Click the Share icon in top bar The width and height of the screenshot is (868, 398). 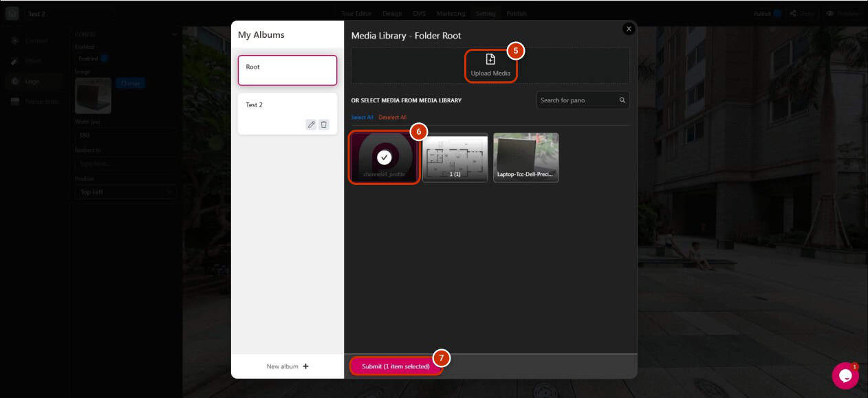pyautogui.click(x=793, y=13)
